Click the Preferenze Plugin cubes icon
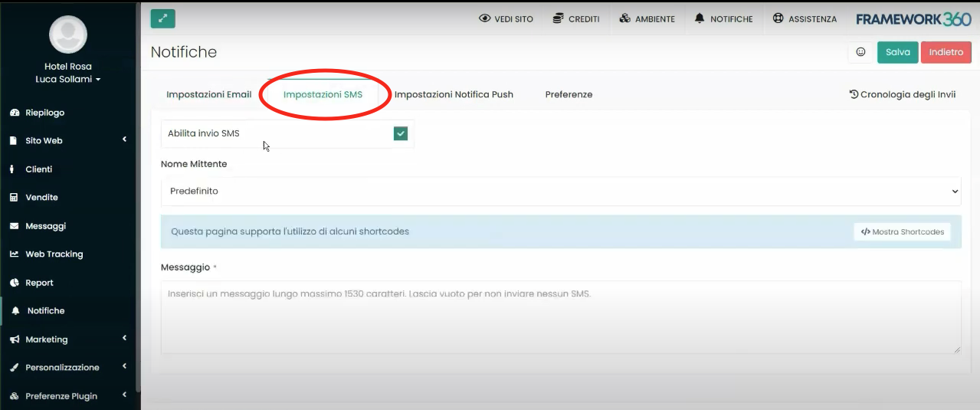 pos(14,396)
